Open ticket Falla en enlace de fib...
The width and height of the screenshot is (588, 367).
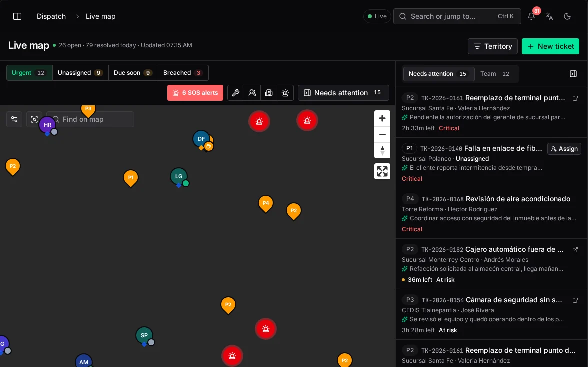[x=503, y=149]
